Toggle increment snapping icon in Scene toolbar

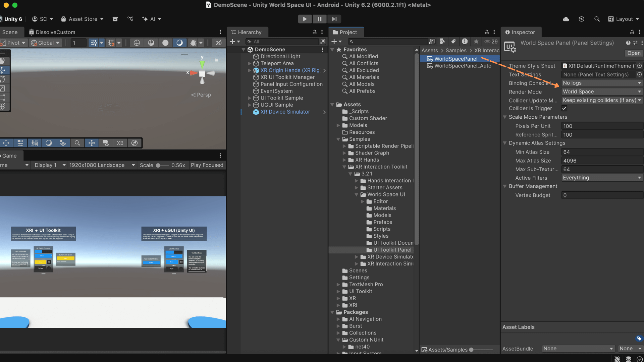pos(111,43)
